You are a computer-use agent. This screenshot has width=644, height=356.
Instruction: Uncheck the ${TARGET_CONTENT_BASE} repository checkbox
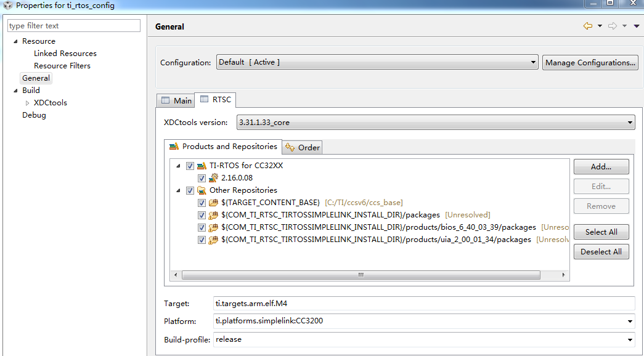point(202,203)
